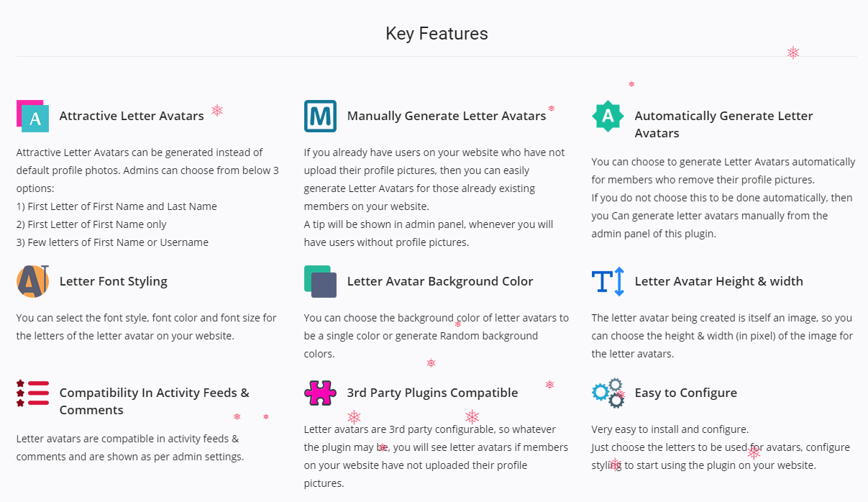This screenshot has height=502, width=868.
Task: Click the Easy to Configure title
Action: tap(686, 393)
